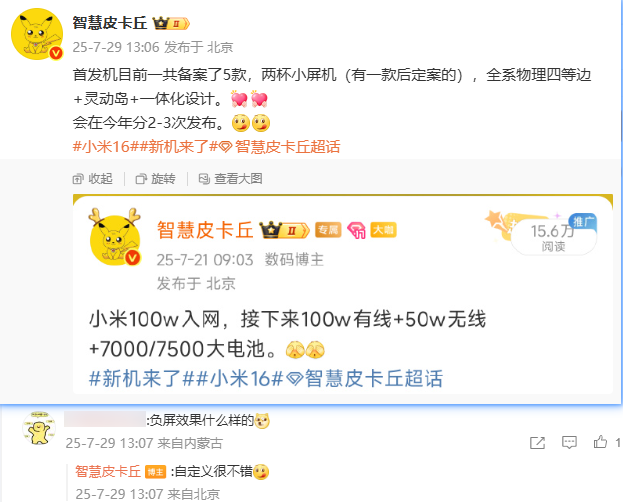Open full-size image via 查看大图
This screenshot has width=623, height=502.
pyautogui.click(x=230, y=179)
